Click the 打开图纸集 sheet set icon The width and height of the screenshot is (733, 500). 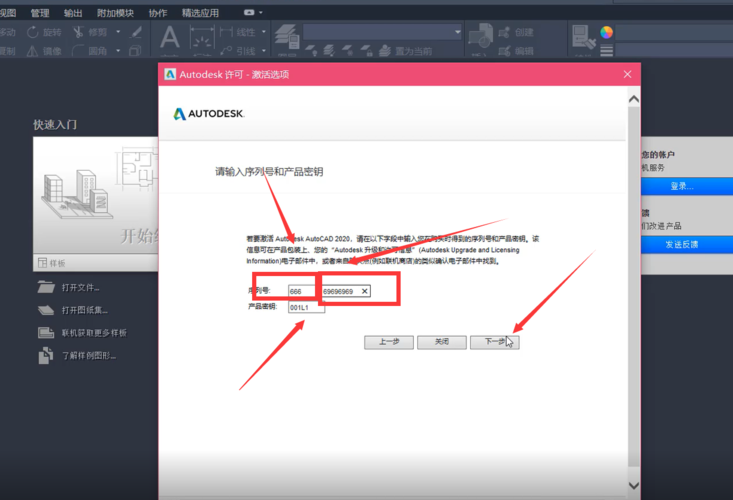[46, 310]
